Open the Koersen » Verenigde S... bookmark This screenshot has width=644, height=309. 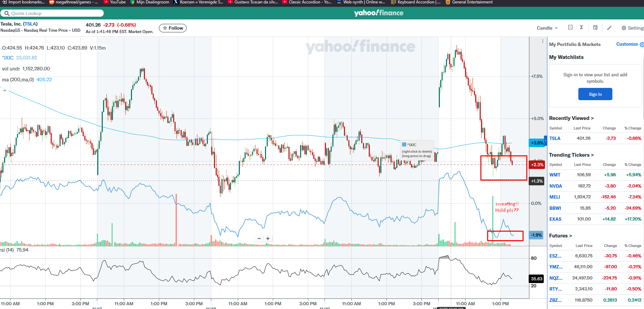click(198, 2)
